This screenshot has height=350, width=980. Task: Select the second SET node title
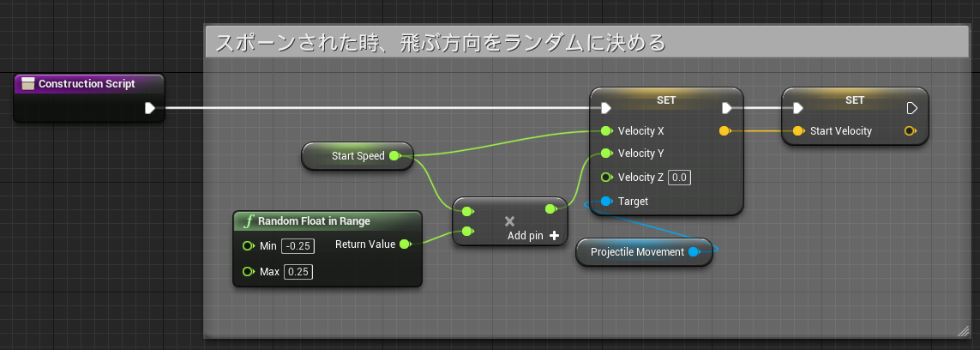click(x=855, y=100)
